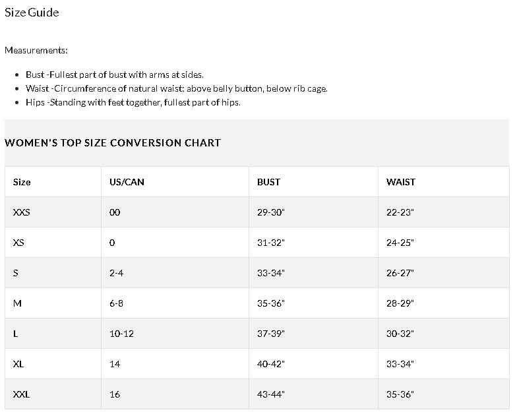The width and height of the screenshot is (515, 420).
Task: Click the Hips measurement description
Action: tap(133, 102)
